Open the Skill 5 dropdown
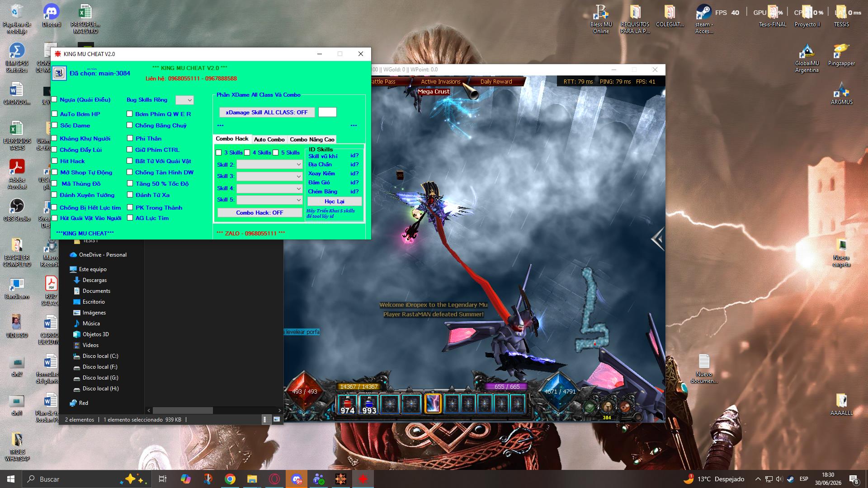 point(269,200)
